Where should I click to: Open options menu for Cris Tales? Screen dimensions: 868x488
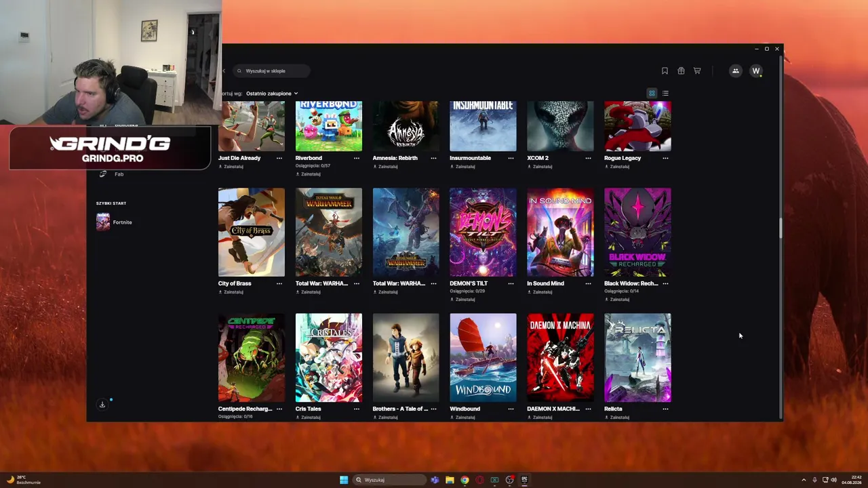point(356,409)
